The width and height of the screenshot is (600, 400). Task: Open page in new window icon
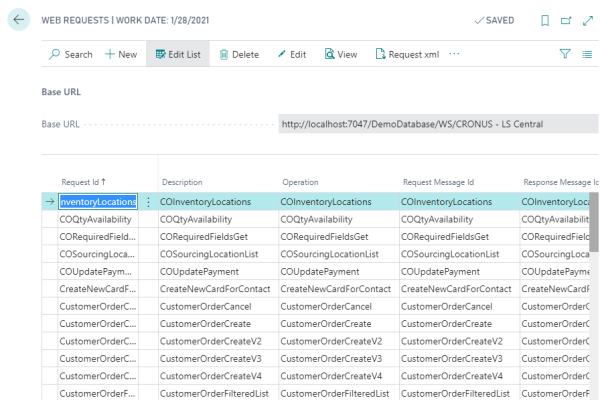point(565,20)
